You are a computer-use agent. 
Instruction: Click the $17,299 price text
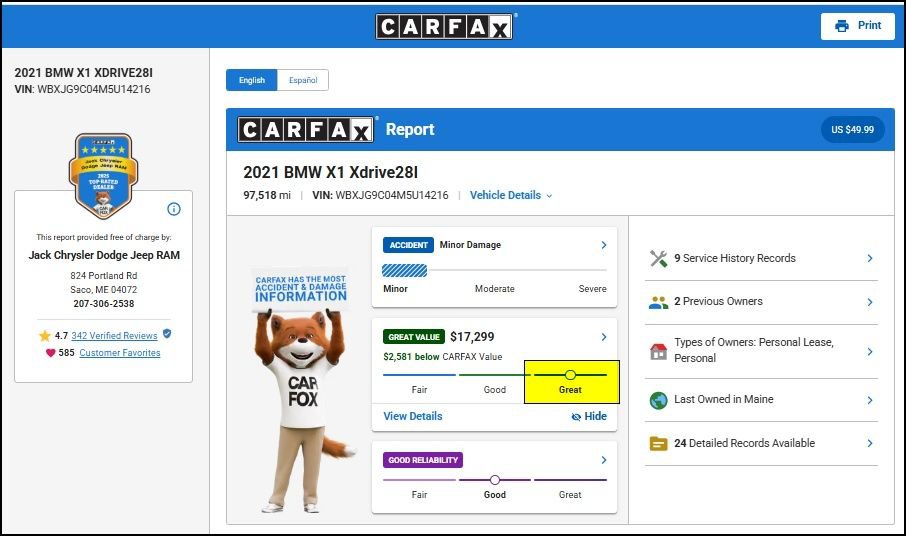tap(472, 337)
